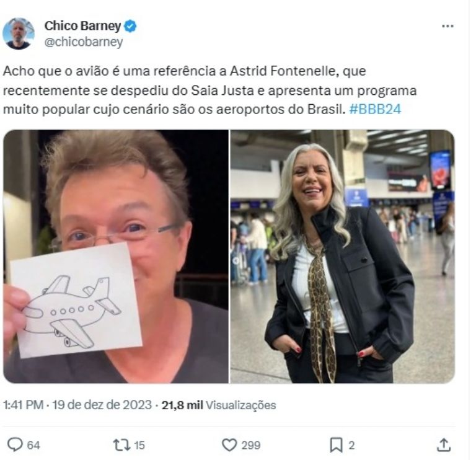This screenshot has width=476, height=460.
Task: Click the blue verified badge
Action: point(130,26)
